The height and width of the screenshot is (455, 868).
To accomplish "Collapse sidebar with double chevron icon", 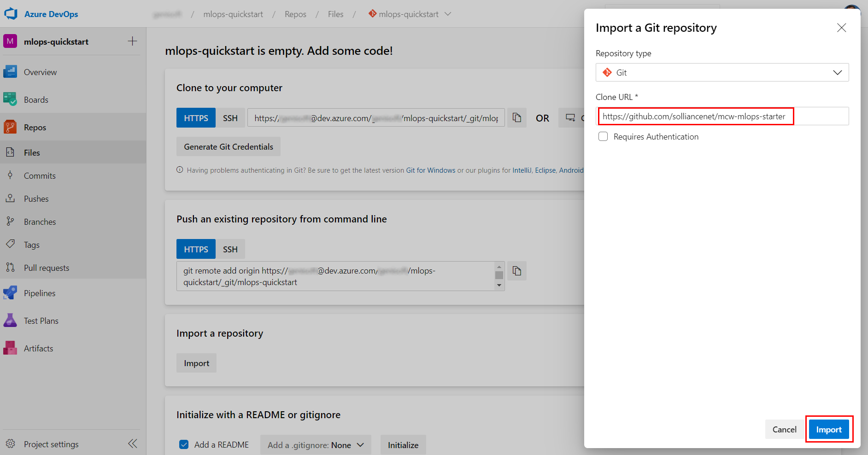I will point(133,443).
